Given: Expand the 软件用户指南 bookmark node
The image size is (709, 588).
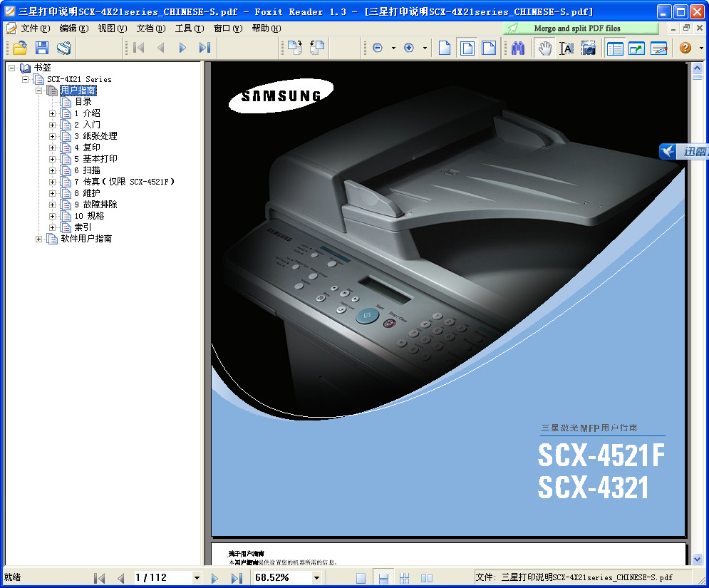Looking at the screenshot, I should pyautogui.click(x=39, y=239).
